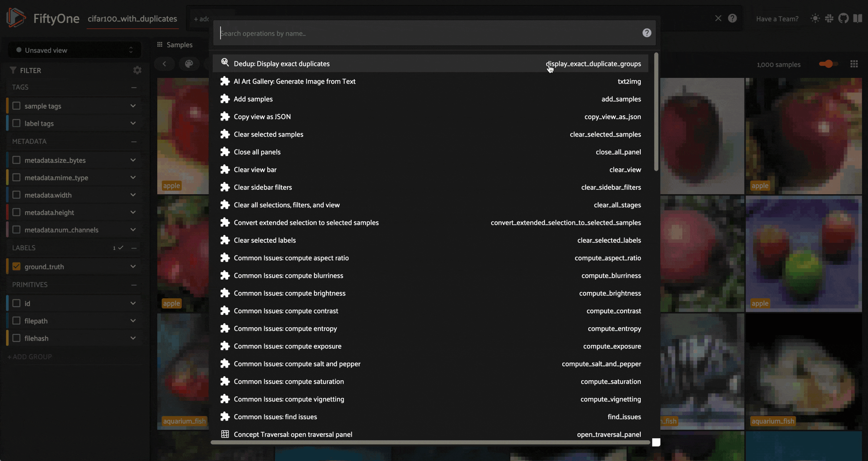
Task: Expand the metadata.width field chevron
Action: tap(133, 195)
